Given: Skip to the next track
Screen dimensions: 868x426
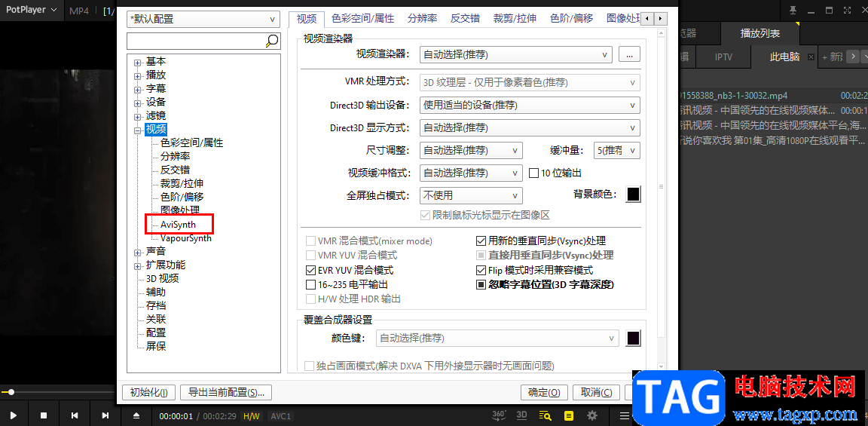Looking at the screenshot, I should 105,415.
